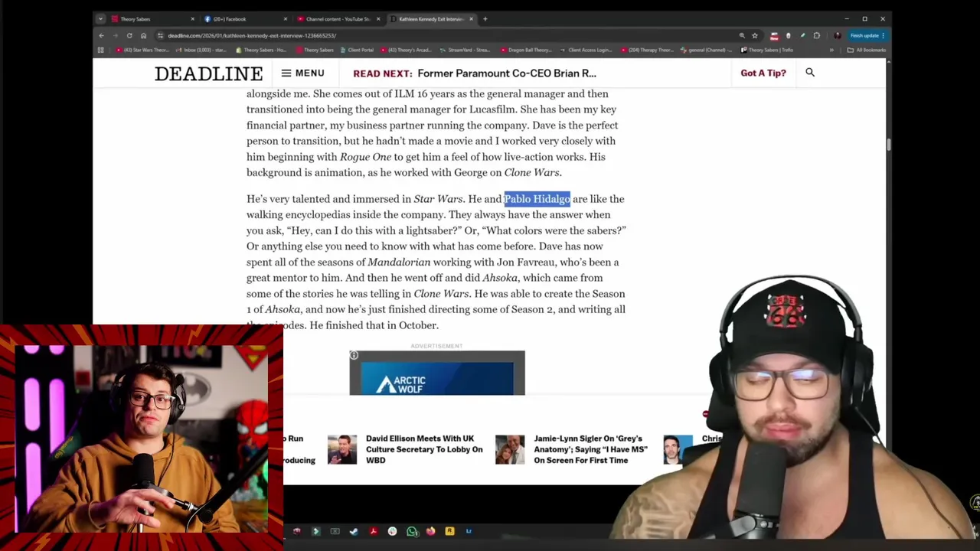Screen dimensions: 980x551
Task: Open Chrome's three-dot menu beside Finish update
Action: point(883,35)
